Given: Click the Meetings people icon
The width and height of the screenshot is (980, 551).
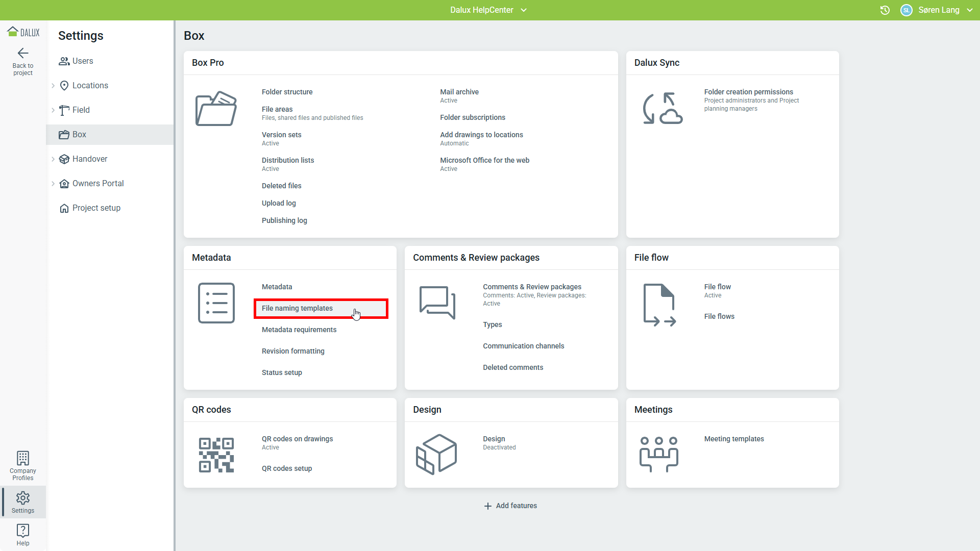Looking at the screenshot, I should [x=658, y=454].
